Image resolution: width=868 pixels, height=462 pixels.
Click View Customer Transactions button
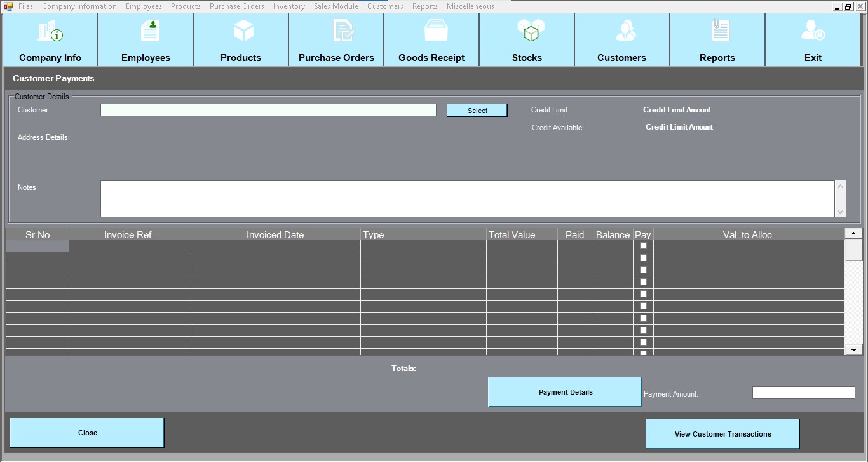click(x=722, y=434)
